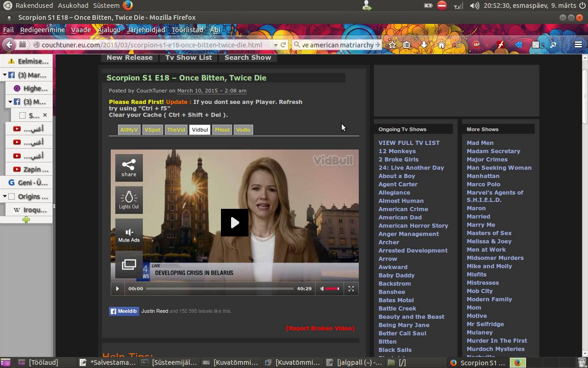Open VIEW FULL TV LIST link
This screenshot has width=588, height=368.
[x=409, y=143]
